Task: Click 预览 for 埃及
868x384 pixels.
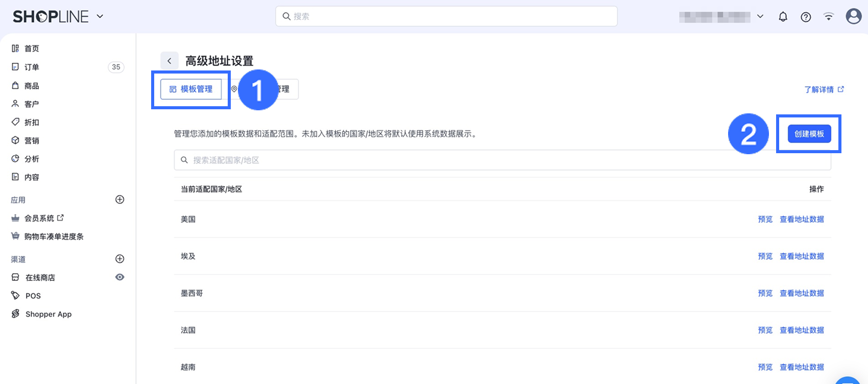Action: (x=765, y=256)
